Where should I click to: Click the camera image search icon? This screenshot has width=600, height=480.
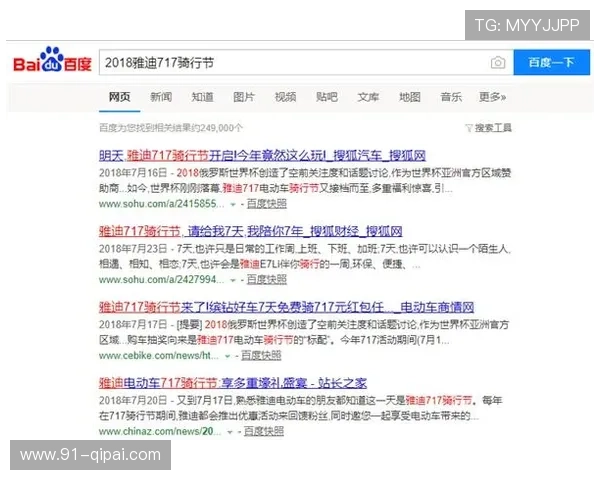497,62
